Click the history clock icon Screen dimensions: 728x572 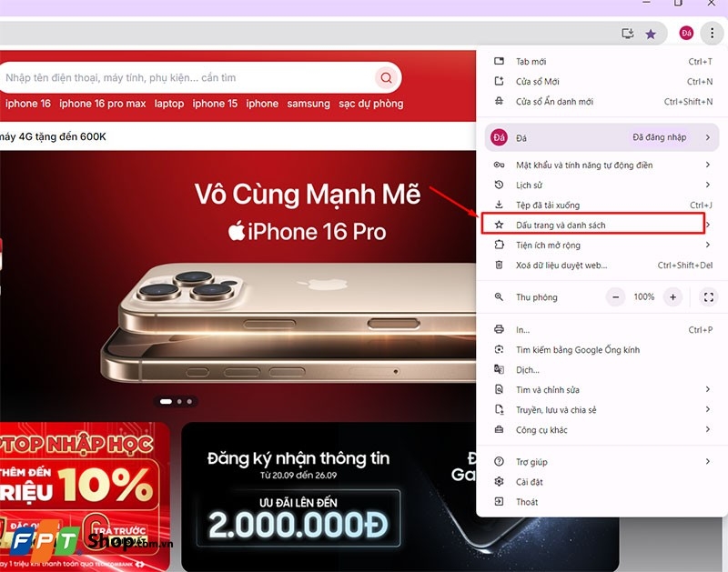499,185
